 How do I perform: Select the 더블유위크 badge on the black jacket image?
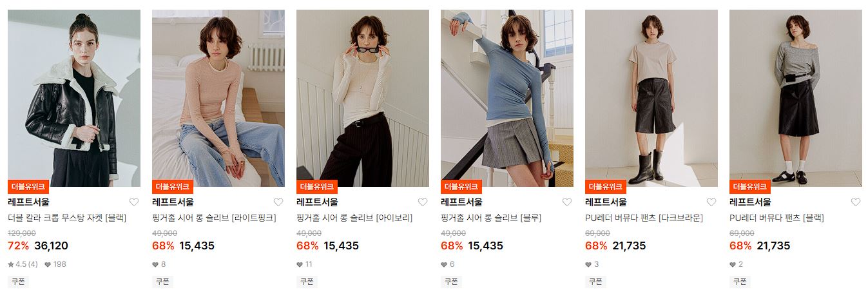coord(28,187)
